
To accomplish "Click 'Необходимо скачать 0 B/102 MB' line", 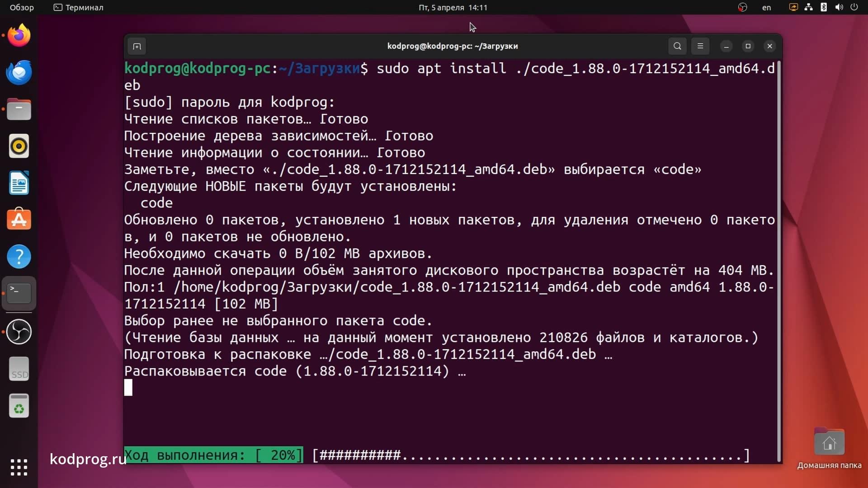I will pyautogui.click(x=278, y=253).
